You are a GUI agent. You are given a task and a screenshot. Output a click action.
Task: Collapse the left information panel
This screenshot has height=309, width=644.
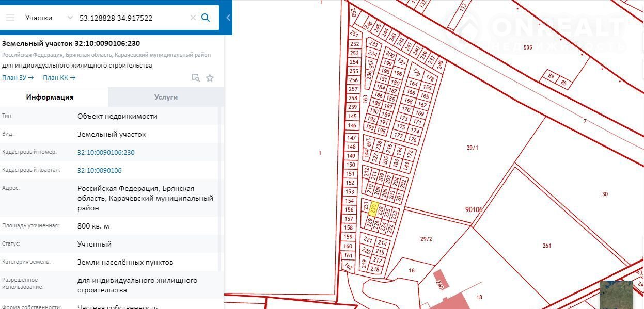(228, 18)
